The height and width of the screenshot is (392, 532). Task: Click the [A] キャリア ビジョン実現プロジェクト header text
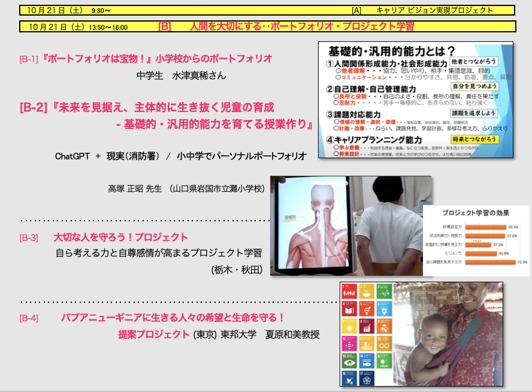pyautogui.click(x=422, y=10)
